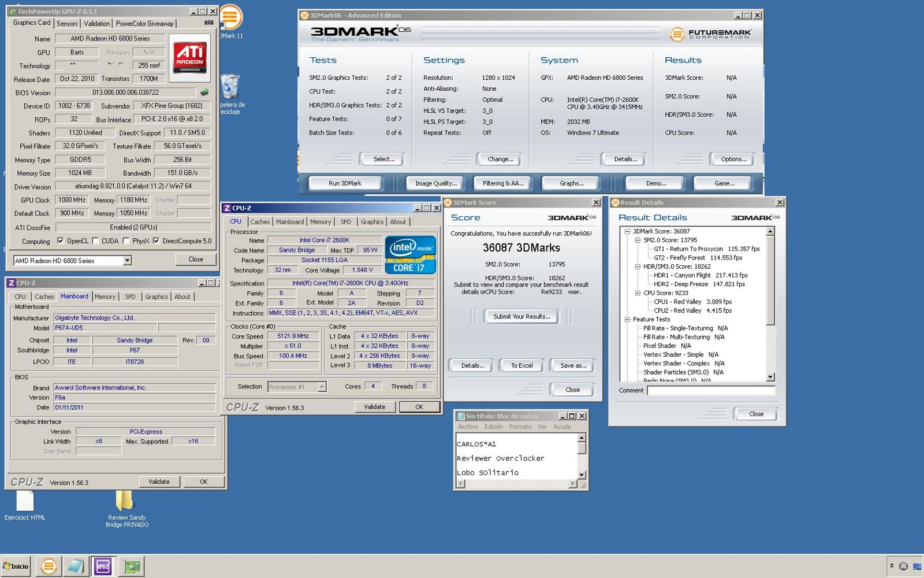Click the GPU-Z title bar icon
The height and width of the screenshot is (578, 924).
[13, 12]
